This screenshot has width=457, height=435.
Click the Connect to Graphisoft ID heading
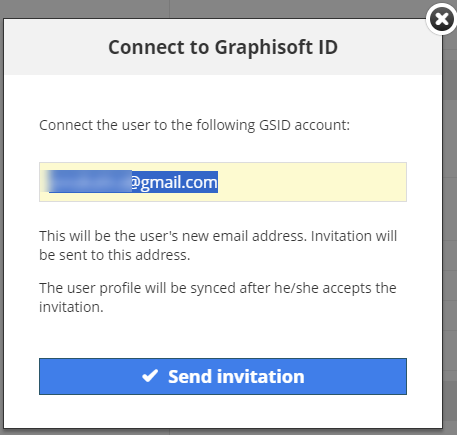[x=223, y=47]
